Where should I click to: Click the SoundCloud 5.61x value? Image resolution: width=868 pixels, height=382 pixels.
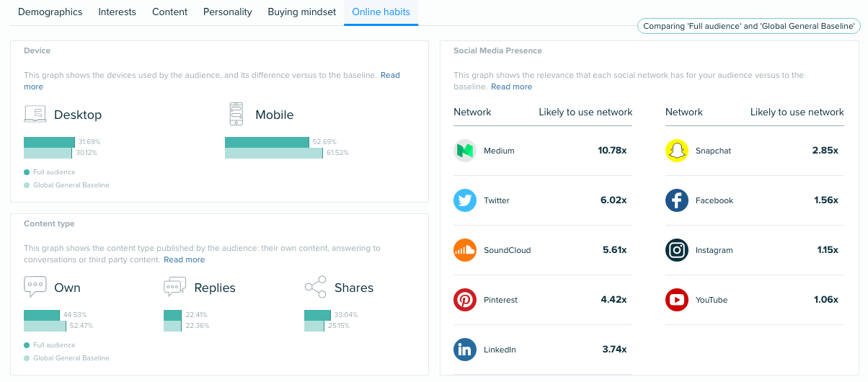coord(614,250)
